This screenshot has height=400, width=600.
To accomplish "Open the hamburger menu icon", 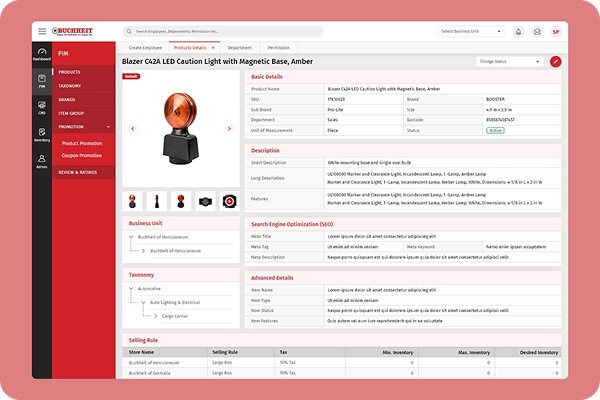I will click(42, 32).
